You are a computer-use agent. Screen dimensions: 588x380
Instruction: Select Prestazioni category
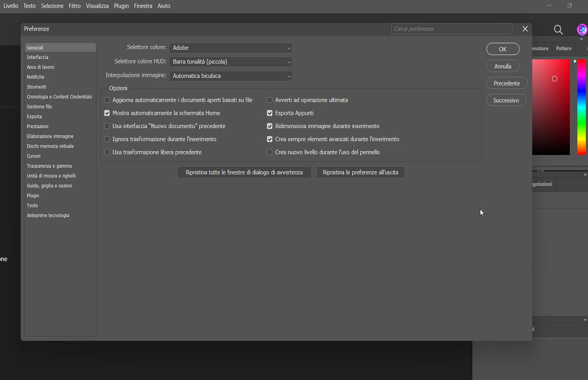tap(60, 126)
